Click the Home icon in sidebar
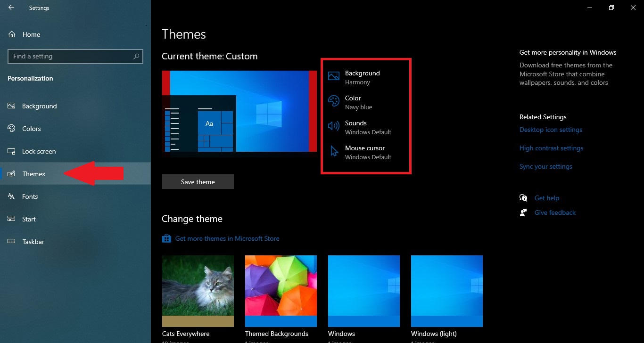The image size is (644, 343). [x=12, y=34]
